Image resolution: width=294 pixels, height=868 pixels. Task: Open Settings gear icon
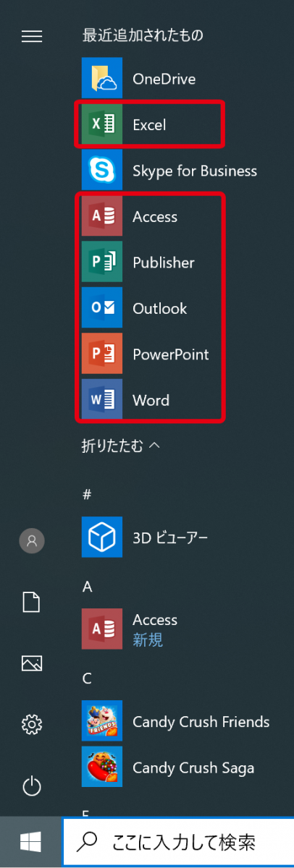[32, 724]
